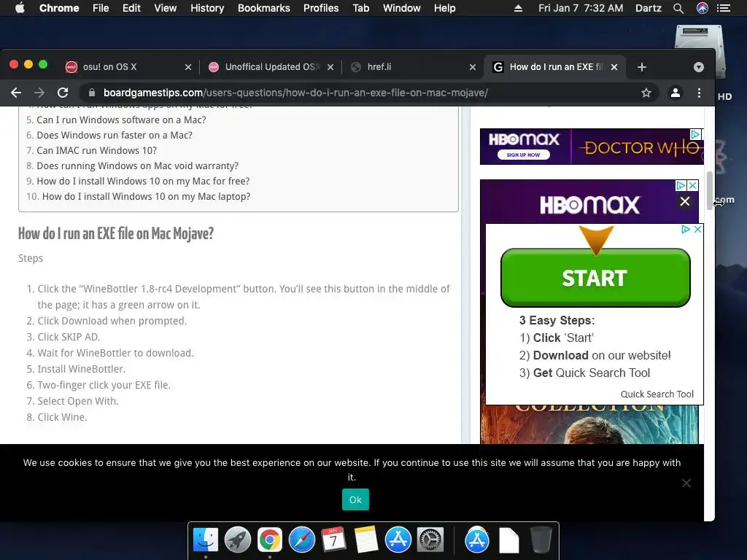The width and height of the screenshot is (747, 560).
Task: Open Calendar from the Dock
Action: 333,540
